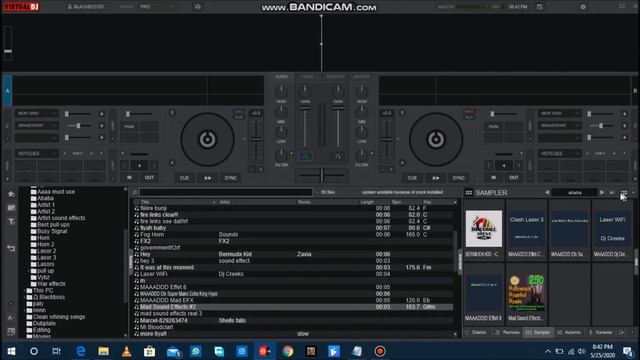This screenshot has width=640, height=360.
Task: Click the right deck pitch slider
Action: (x=387, y=140)
